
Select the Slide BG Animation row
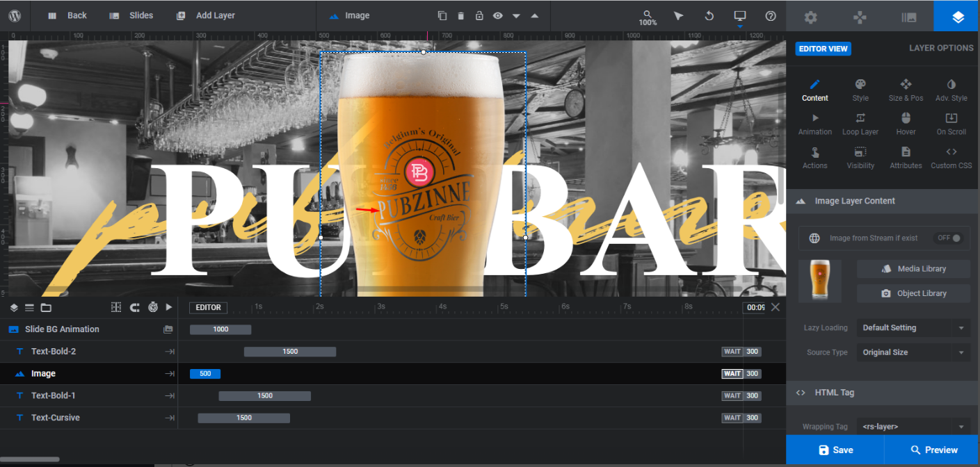click(89, 329)
